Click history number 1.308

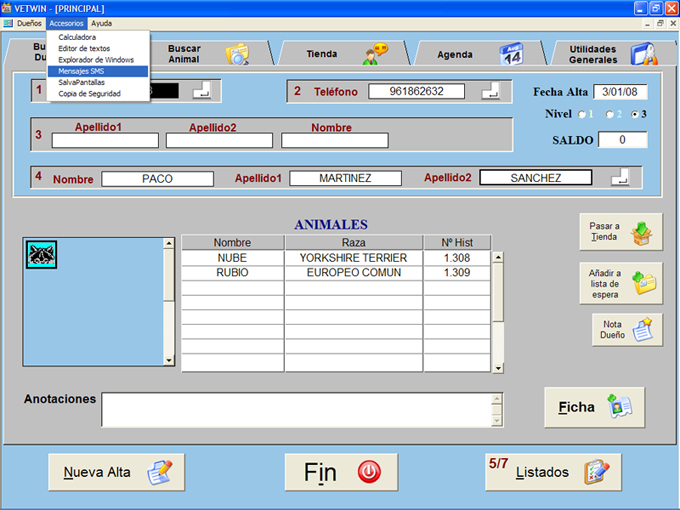coord(457,258)
